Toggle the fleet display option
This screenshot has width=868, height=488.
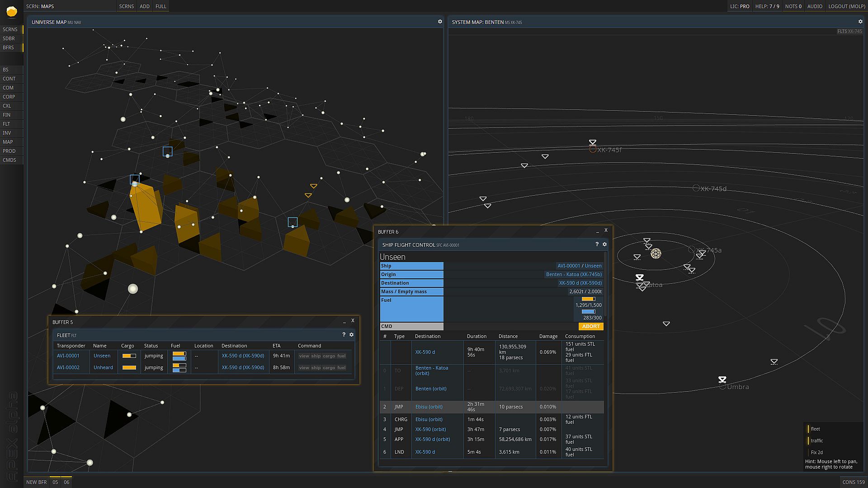pyautogui.click(x=815, y=429)
